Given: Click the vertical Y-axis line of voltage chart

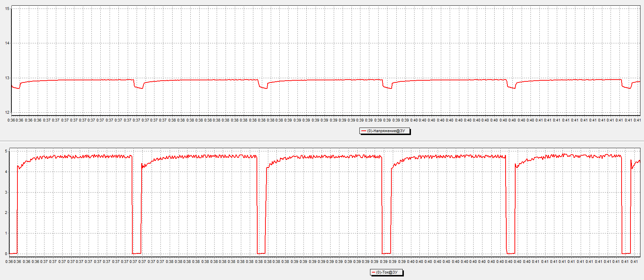Looking at the screenshot, I should (11, 60).
